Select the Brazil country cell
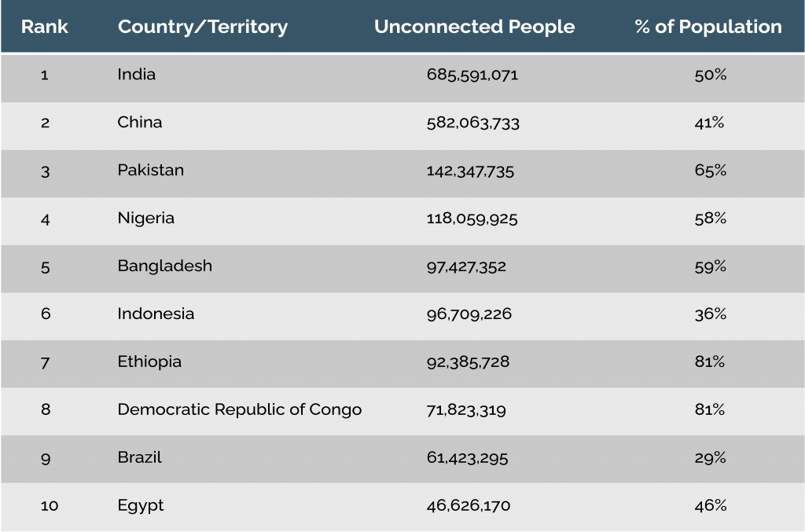 click(140, 458)
